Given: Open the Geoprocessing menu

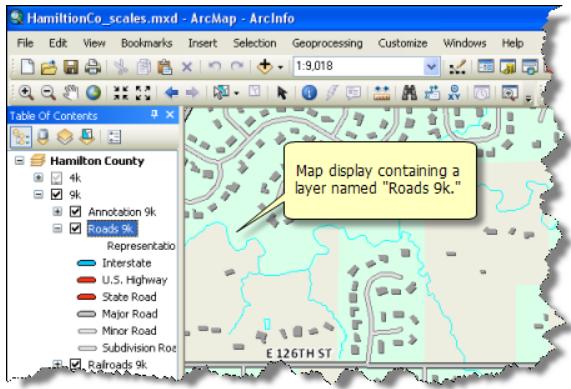Looking at the screenshot, I should pos(327,43).
